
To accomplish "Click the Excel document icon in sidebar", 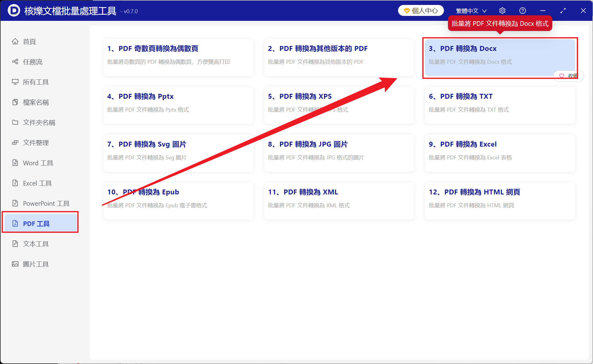I will pyautogui.click(x=15, y=183).
